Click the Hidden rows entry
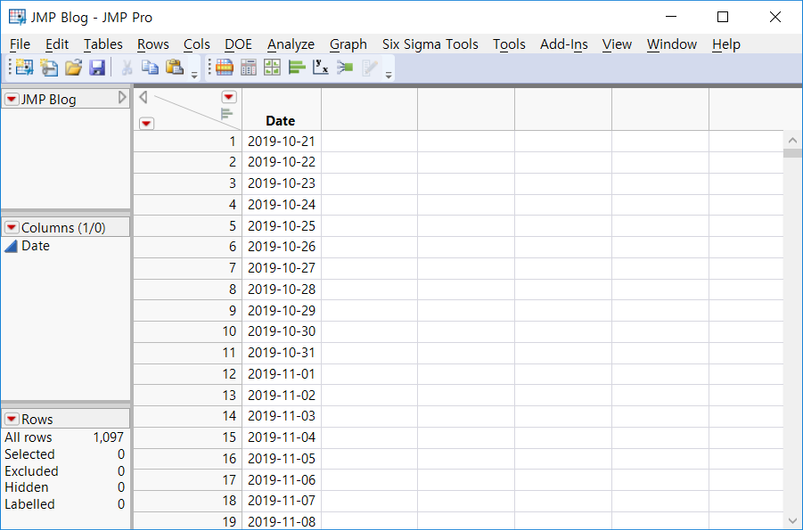Viewport: 803px width, 530px height. [x=65, y=487]
